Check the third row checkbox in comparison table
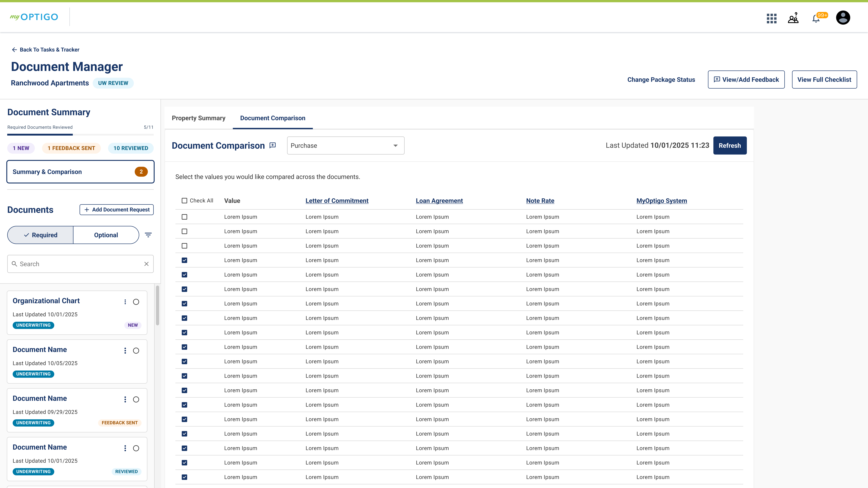The width and height of the screenshot is (868, 488). (x=184, y=246)
